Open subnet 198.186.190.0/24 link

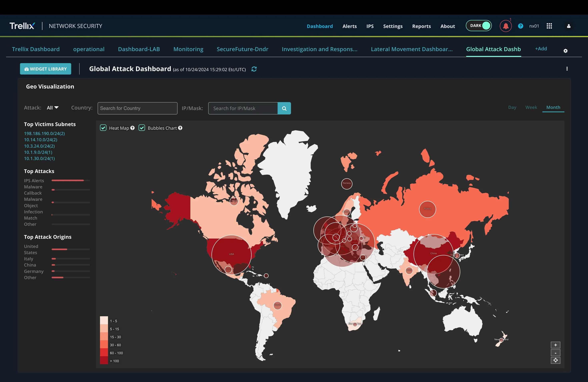pos(44,133)
